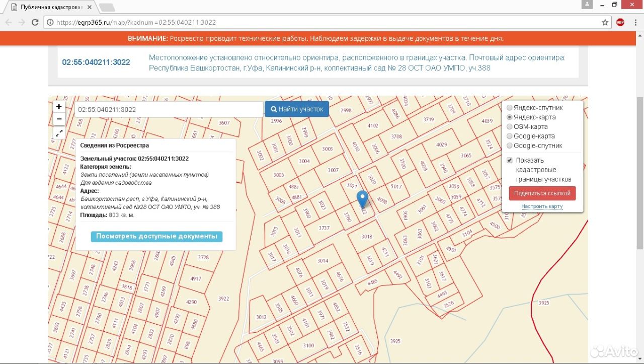This screenshot has height=364, width=644.
Task: Select Google-карта map layer
Action: (x=510, y=136)
